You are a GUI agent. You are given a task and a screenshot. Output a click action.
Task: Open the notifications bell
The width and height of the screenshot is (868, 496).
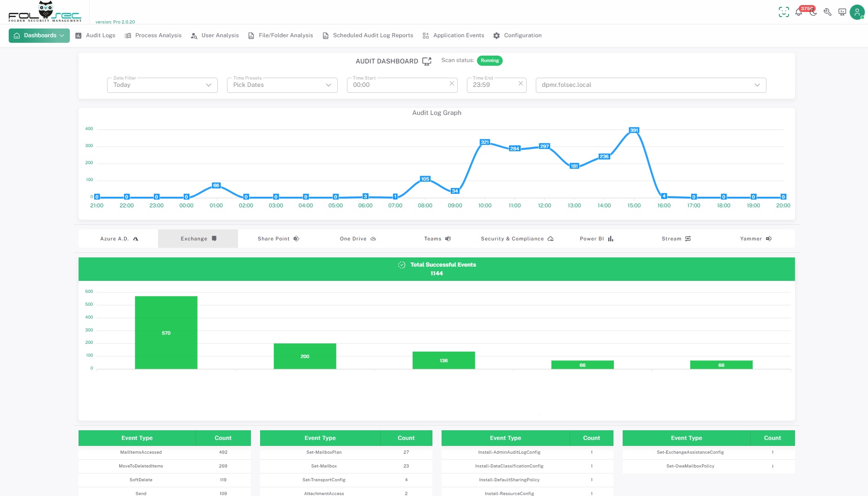[799, 12]
